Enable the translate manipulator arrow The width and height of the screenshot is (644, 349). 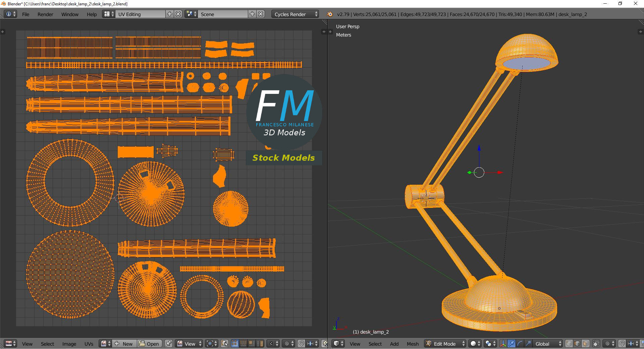pyautogui.click(x=512, y=344)
